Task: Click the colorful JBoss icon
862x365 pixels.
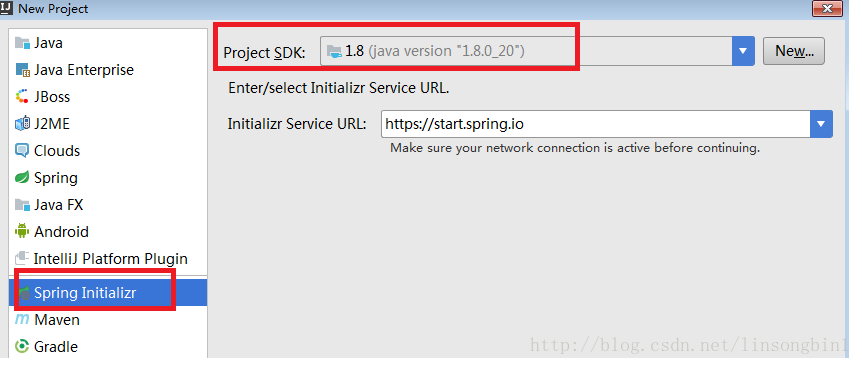Action: tap(22, 97)
